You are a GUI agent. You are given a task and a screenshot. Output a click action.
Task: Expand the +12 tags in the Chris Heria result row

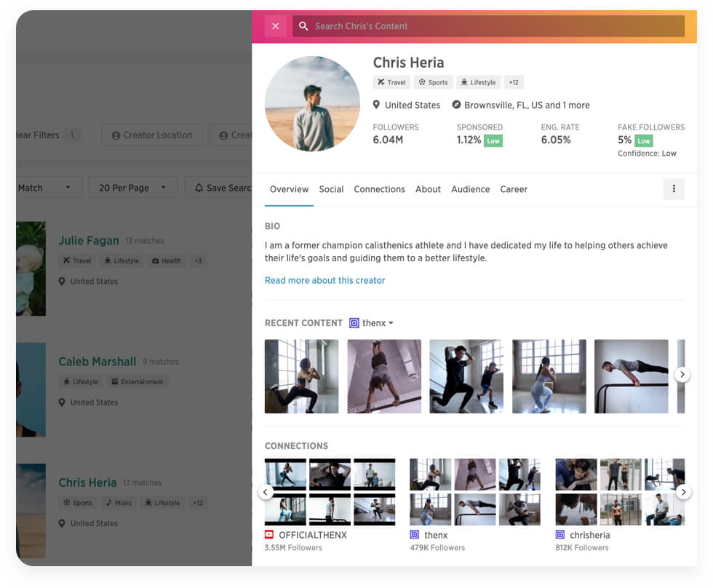pos(197,503)
